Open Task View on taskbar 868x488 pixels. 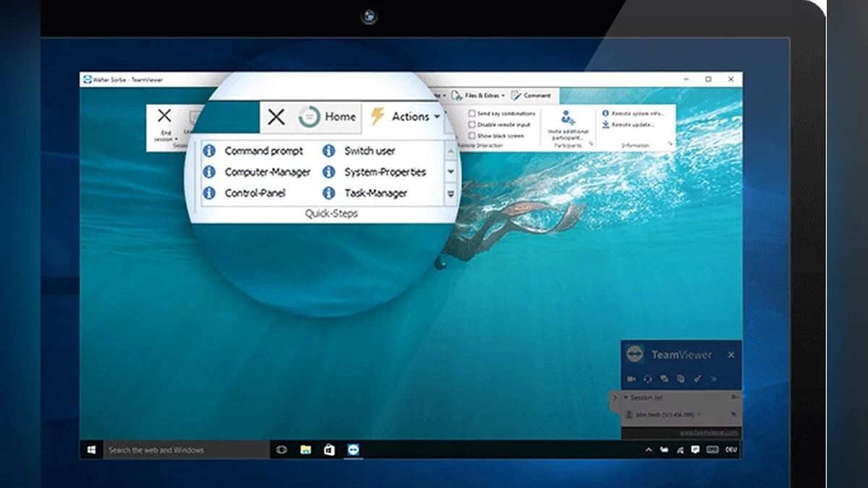(x=281, y=450)
